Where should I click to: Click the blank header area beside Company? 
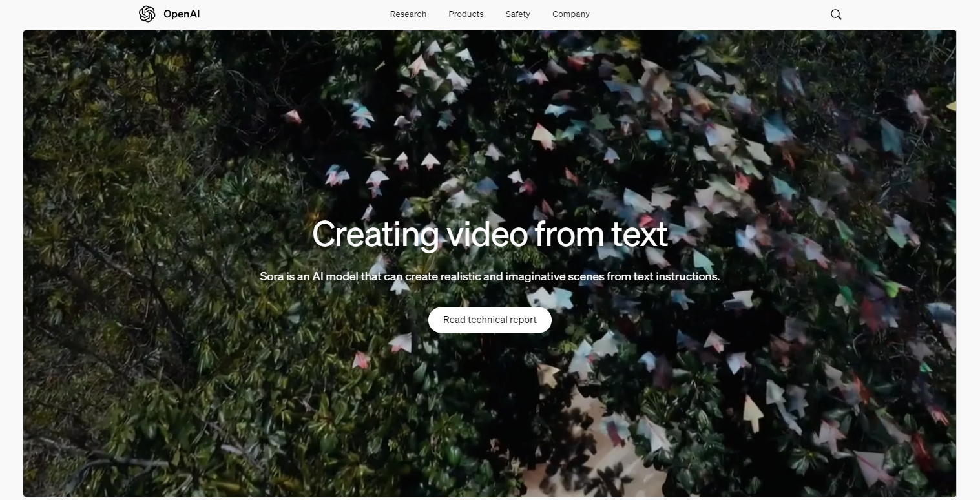[x=711, y=14]
